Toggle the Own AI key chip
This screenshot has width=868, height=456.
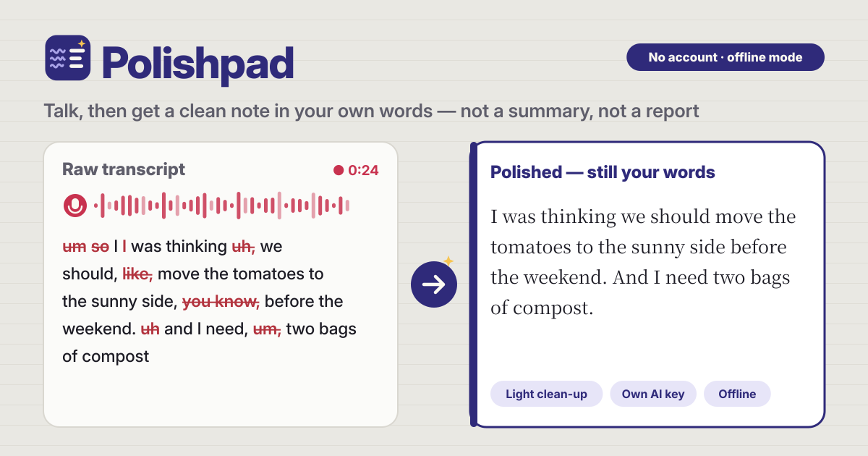coord(653,394)
